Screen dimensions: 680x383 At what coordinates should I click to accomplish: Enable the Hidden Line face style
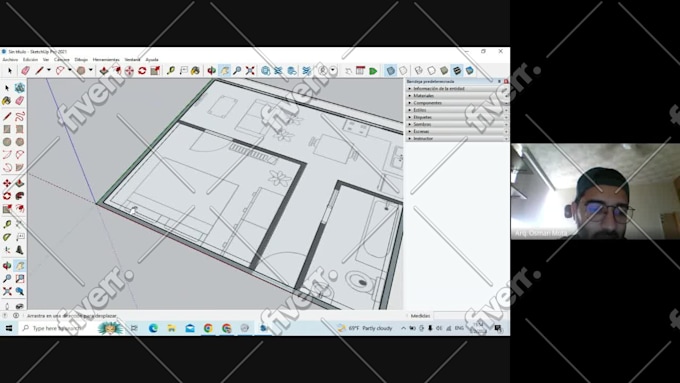(431, 71)
